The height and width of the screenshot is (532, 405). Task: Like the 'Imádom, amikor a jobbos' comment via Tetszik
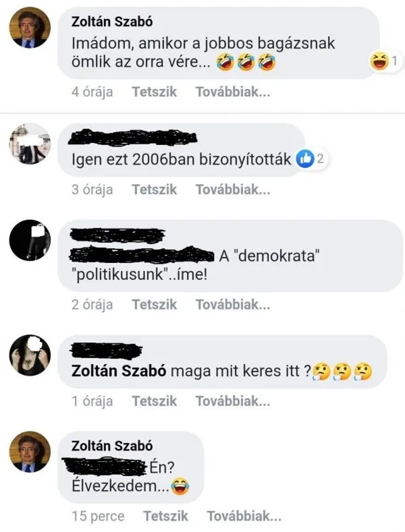[155, 92]
